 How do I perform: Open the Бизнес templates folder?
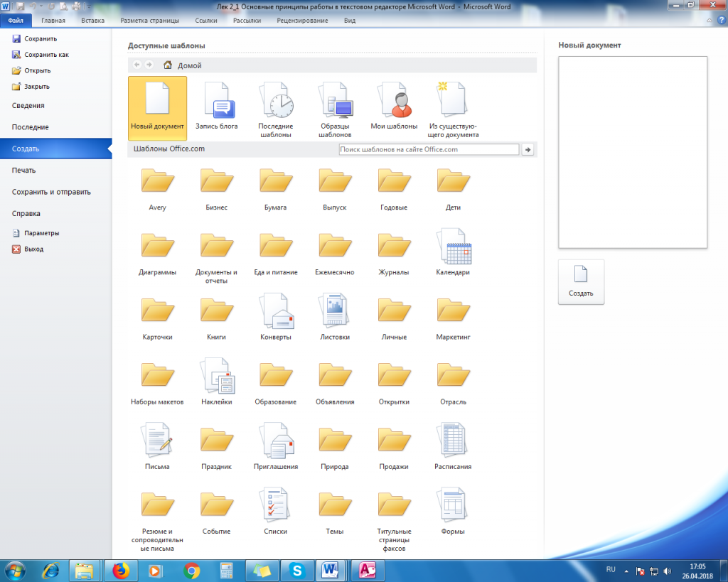216,190
